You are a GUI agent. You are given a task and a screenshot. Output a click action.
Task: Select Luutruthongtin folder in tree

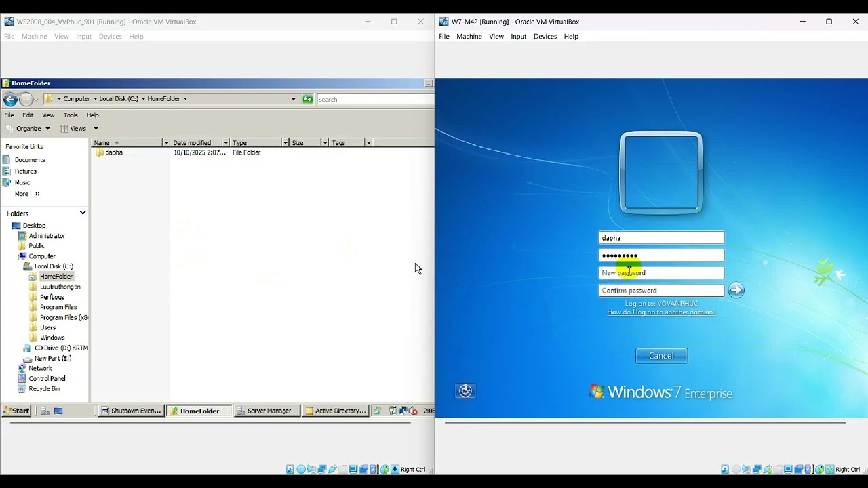(x=60, y=287)
